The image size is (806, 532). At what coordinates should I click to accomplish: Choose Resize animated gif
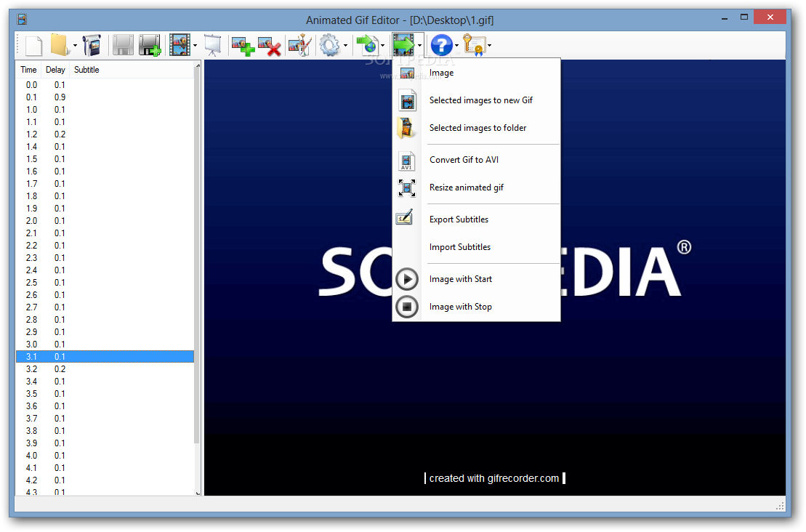(477, 188)
